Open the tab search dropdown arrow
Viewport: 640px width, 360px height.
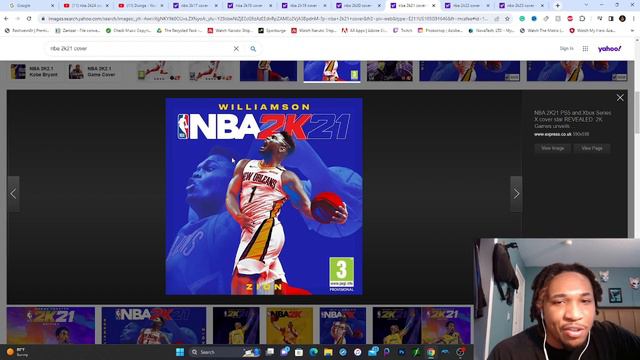pos(587,5)
